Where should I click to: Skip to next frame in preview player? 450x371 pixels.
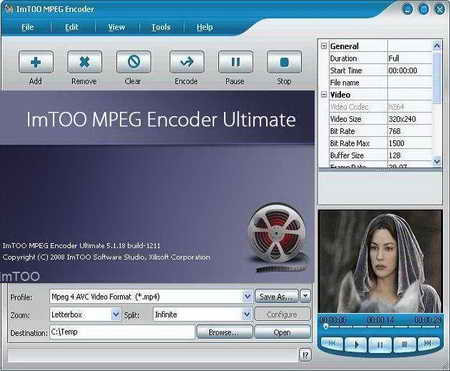tap(428, 344)
